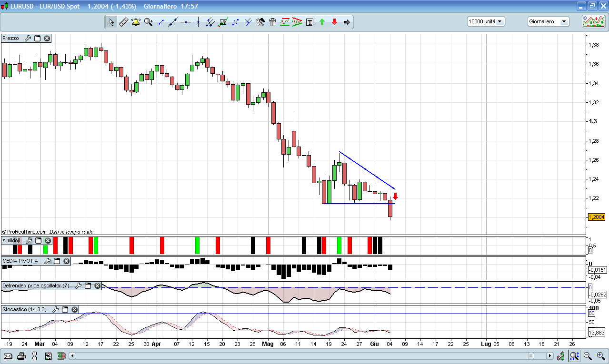Viewport: 609px width, 364px height.
Task: Open Prezzo panel wrench settings
Action: point(28,39)
